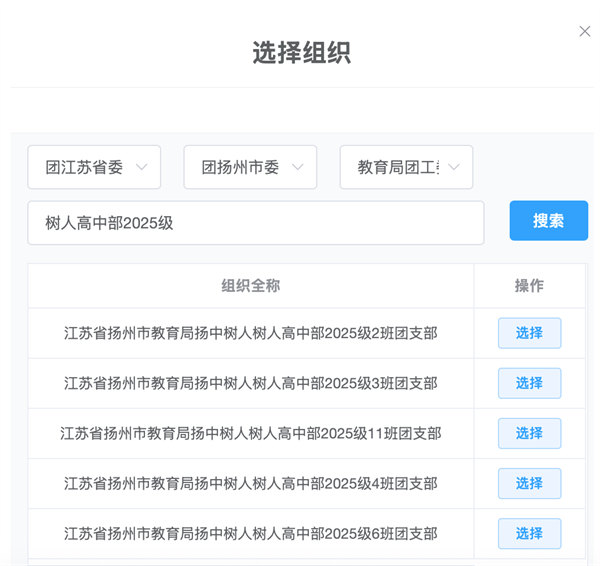Click the 2025级11班团支部 organization name

coord(250,433)
